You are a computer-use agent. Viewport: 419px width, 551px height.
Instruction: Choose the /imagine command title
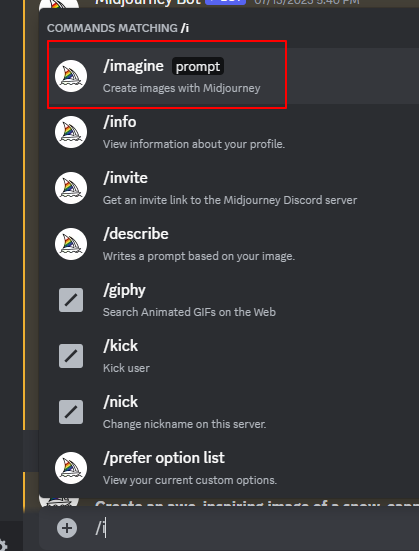tap(133, 66)
